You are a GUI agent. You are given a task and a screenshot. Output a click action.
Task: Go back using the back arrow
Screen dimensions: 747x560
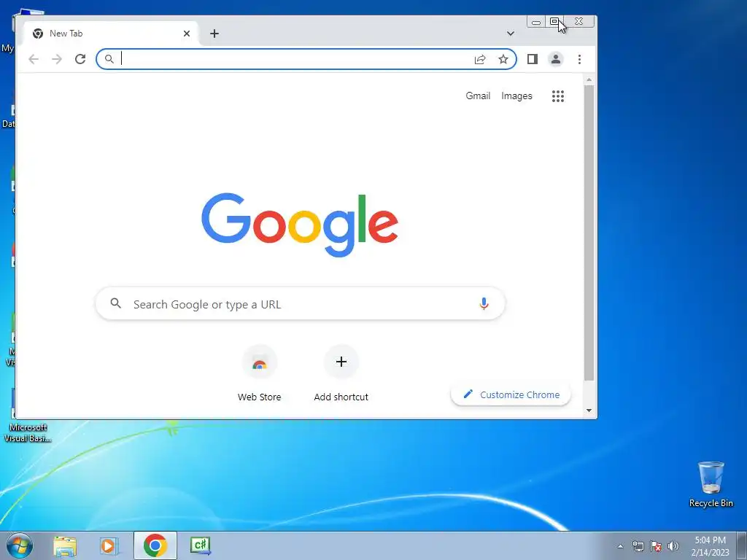[x=34, y=59]
